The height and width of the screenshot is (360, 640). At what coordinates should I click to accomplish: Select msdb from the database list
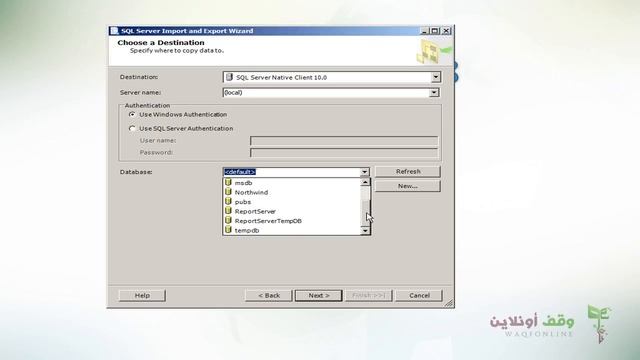coord(292,182)
